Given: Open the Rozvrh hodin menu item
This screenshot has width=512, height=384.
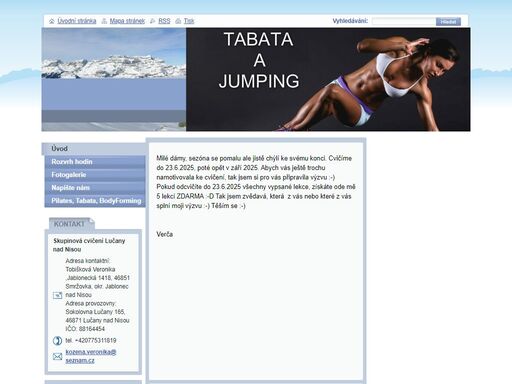Looking at the screenshot, I should (x=95, y=162).
